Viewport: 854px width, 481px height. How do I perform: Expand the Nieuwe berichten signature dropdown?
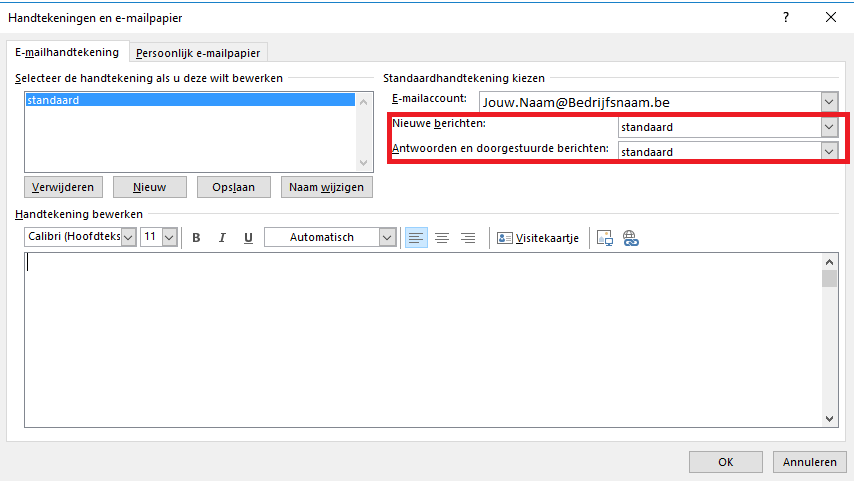[x=829, y=127]
